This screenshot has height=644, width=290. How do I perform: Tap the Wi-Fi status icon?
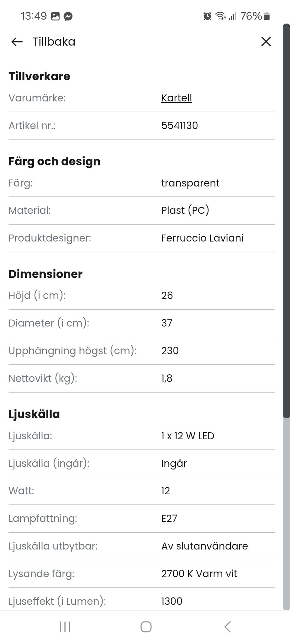click(x=221, y=16)
